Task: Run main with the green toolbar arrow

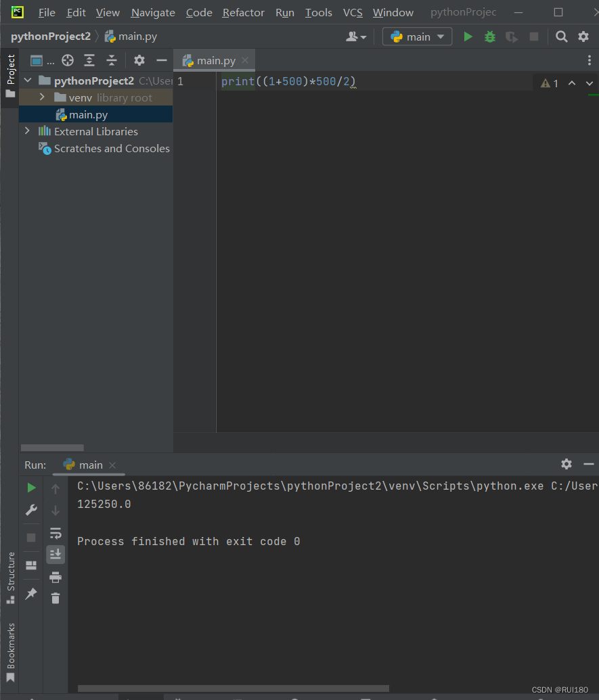Action: 468,37
